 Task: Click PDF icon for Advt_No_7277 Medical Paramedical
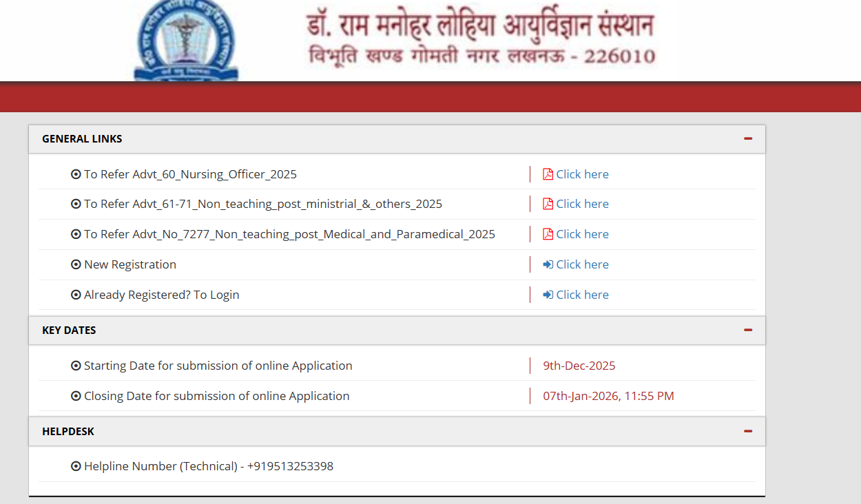click(548, 234)
